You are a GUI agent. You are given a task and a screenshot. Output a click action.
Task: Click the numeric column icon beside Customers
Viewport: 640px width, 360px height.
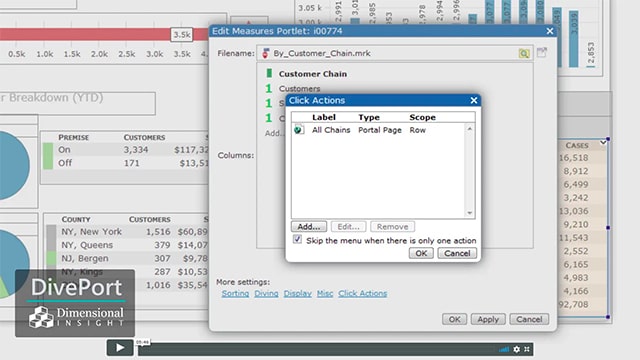pos(269,88)
